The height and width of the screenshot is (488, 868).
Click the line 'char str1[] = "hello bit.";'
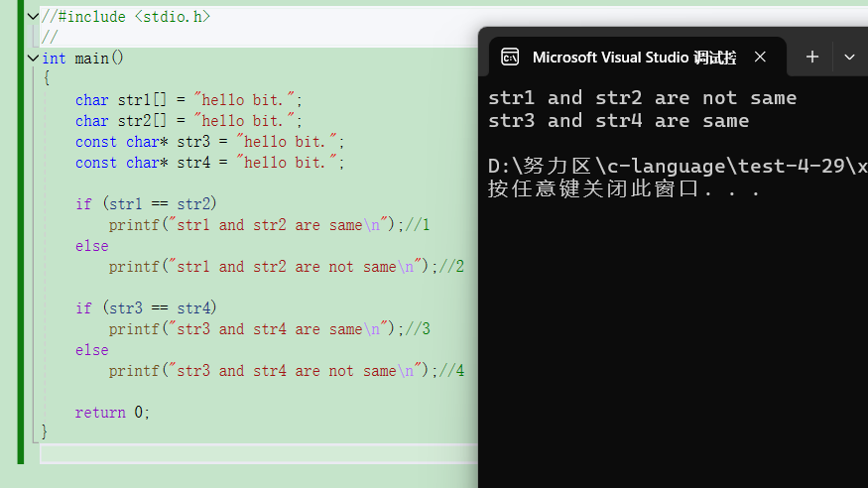click(x=188, y=100)
